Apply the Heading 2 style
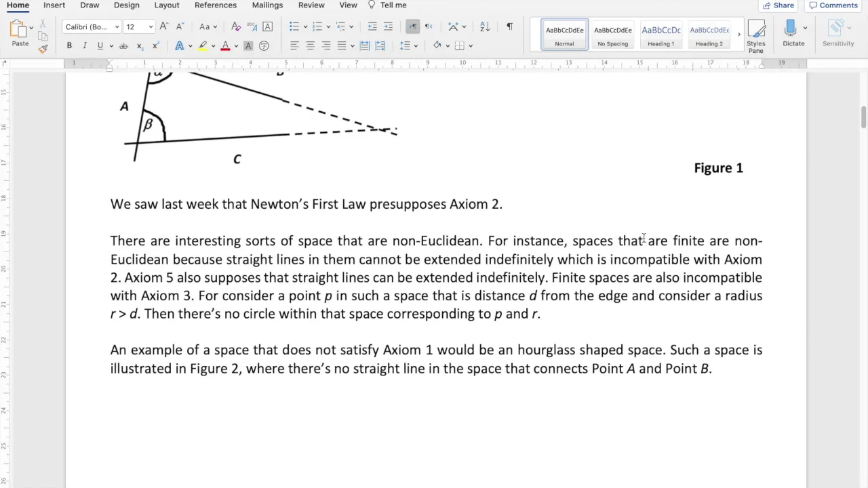Viewport: 868px width, 488px height. [709, 35]
